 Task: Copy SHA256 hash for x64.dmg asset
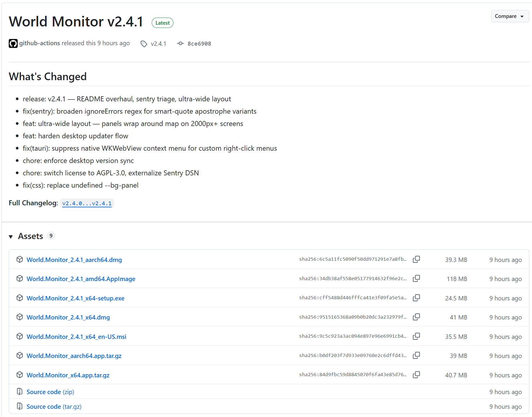[416, 317]
